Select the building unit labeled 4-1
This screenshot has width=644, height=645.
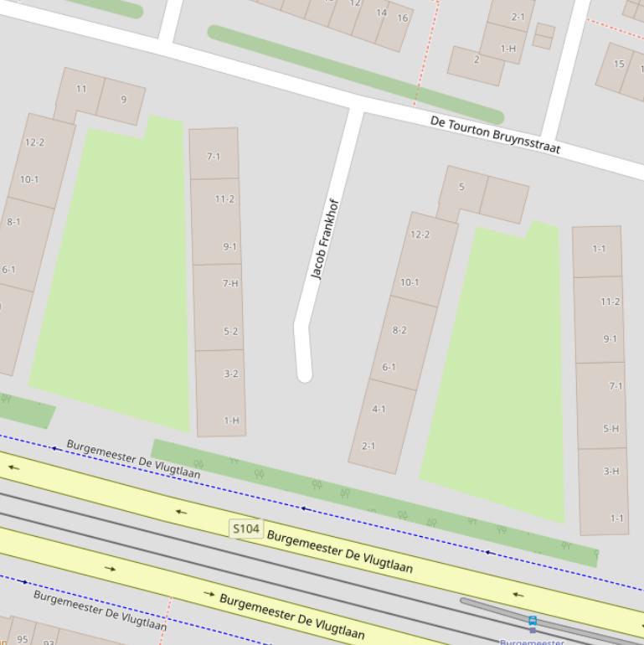[x=379, y=410]
